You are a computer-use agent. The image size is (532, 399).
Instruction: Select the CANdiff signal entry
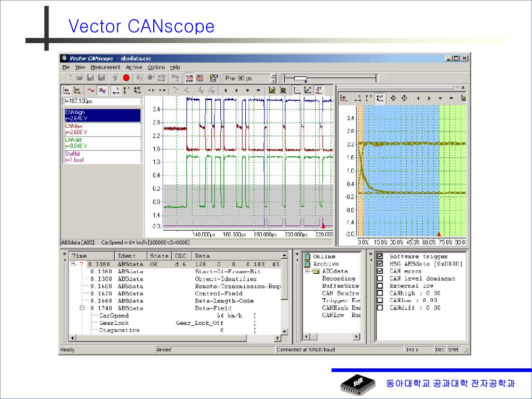102,143
